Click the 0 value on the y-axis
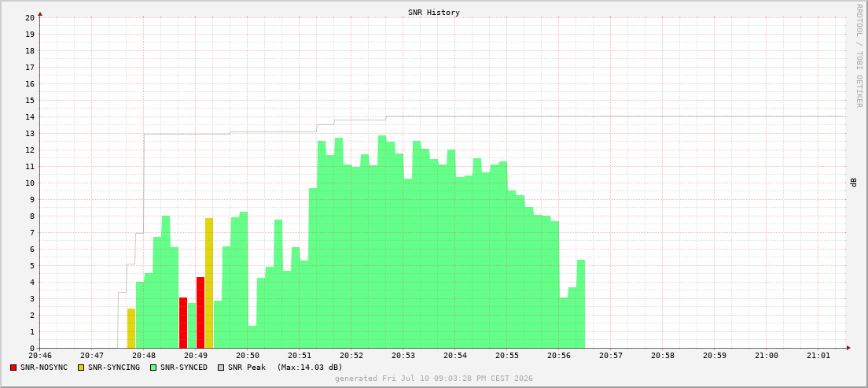Image resolution: width=868 pixels, height=388 pixels. point(33,348)
